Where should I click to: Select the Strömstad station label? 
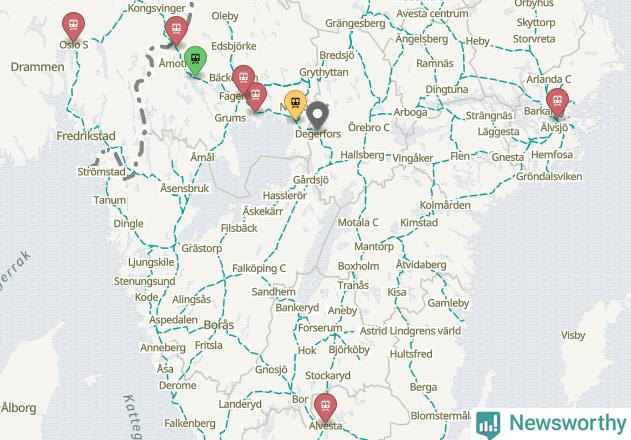(x=101, y=172)
